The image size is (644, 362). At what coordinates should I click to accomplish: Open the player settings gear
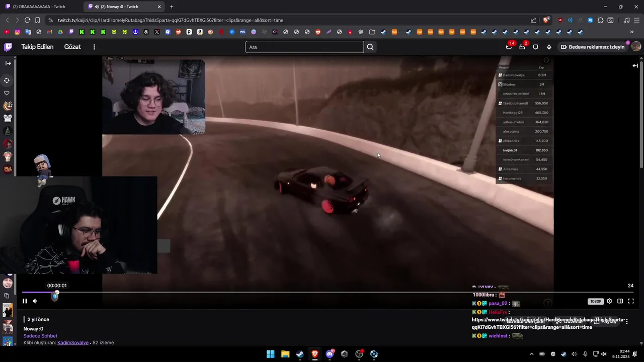click(x=609, y=301)
